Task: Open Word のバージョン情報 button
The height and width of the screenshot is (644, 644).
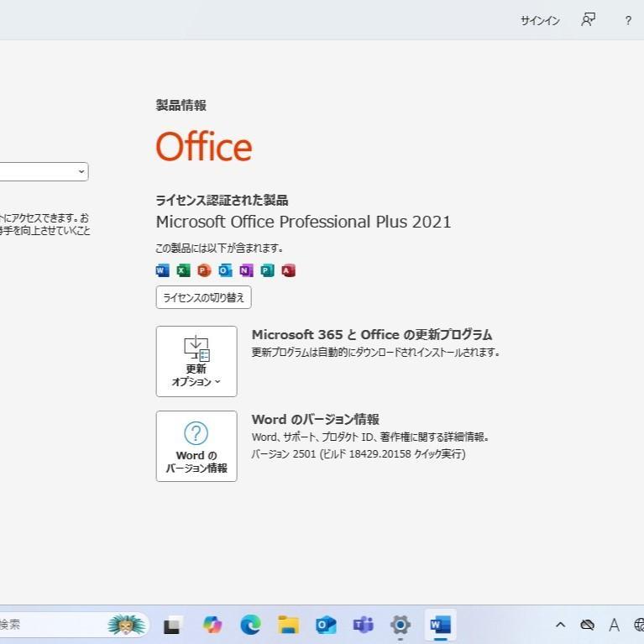Action: coord(196,446)
